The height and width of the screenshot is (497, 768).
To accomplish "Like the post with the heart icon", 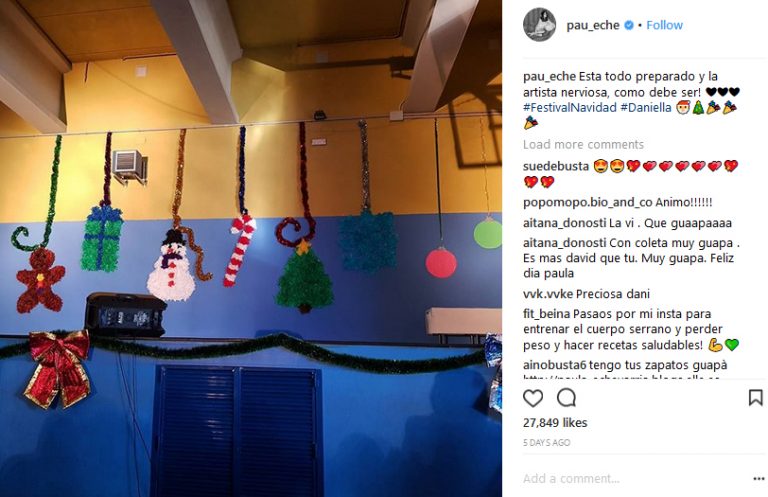I will coord(533,398).
